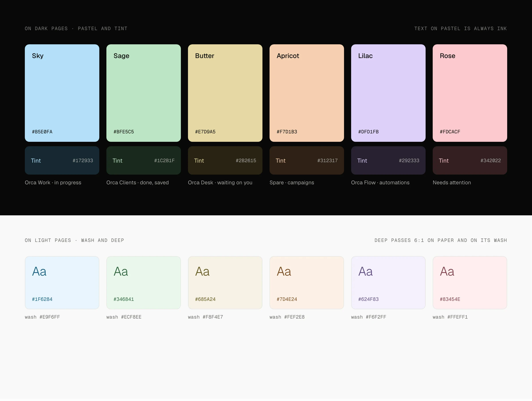The image size is (532, 401).
Task: Click the heading On Dark Pages · Pastel and Tint
Action: coord(76,28)
